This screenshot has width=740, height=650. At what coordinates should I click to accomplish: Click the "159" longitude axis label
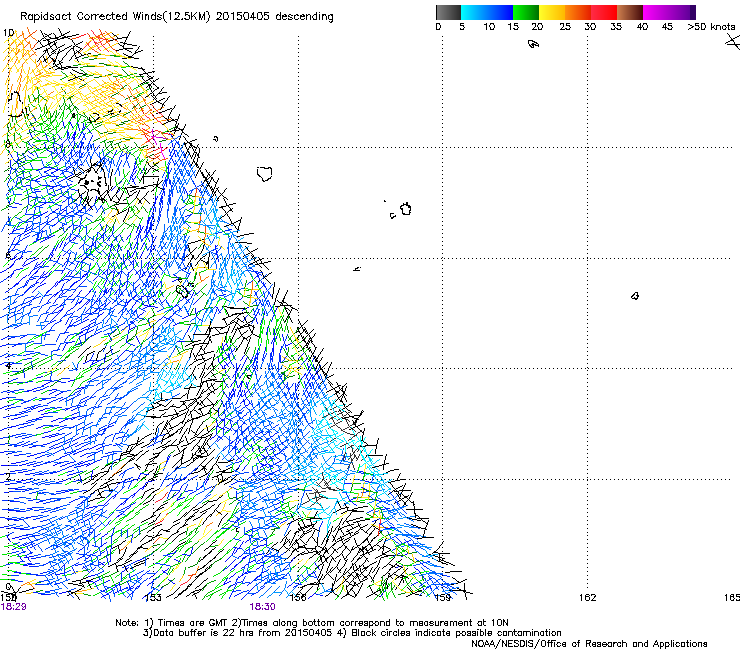coord(443,598)
